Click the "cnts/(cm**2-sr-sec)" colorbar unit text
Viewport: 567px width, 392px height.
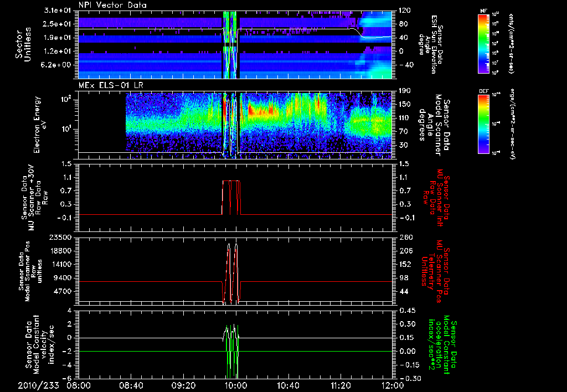[x=511, y=43]
